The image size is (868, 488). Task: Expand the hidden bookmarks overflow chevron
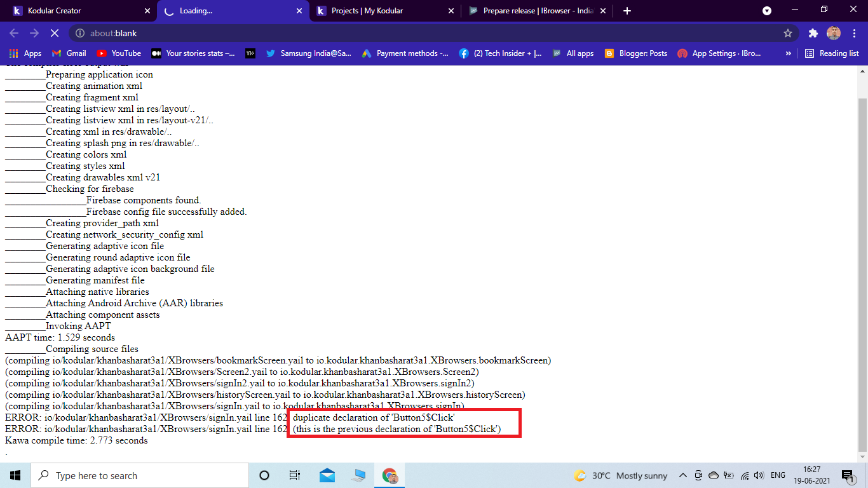789,53
